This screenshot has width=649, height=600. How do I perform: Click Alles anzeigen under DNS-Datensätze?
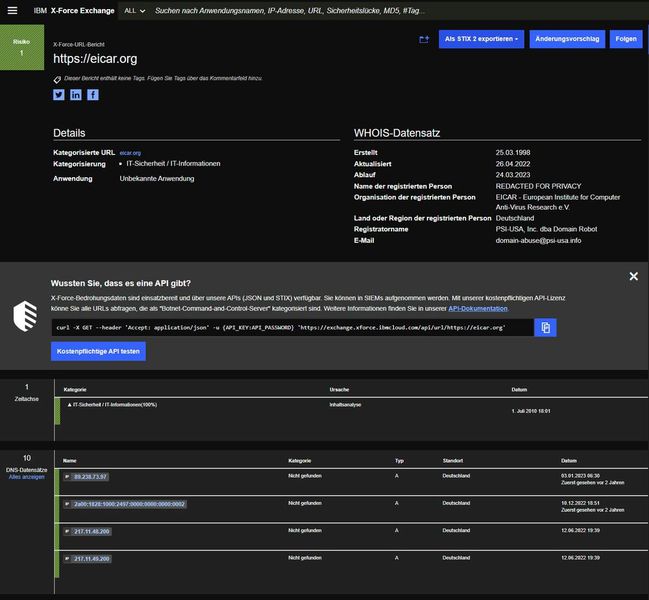[26, 477]
